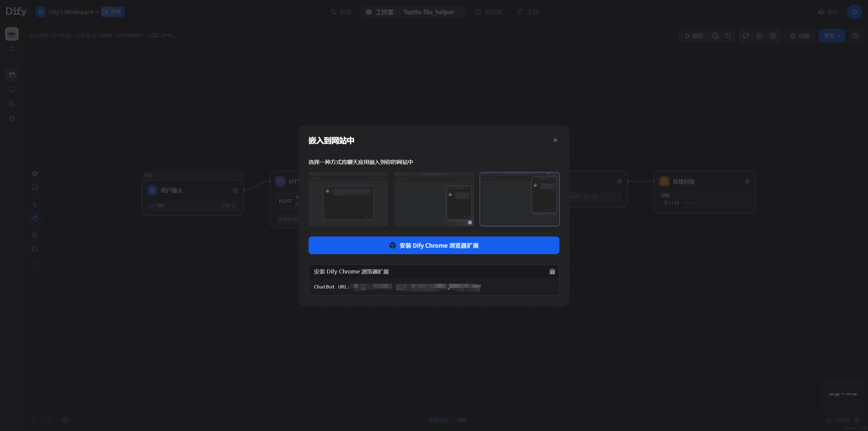Open the 工具 tools tab
The width and height of the screenshot is (868, 431).
(x=527, y=12)
